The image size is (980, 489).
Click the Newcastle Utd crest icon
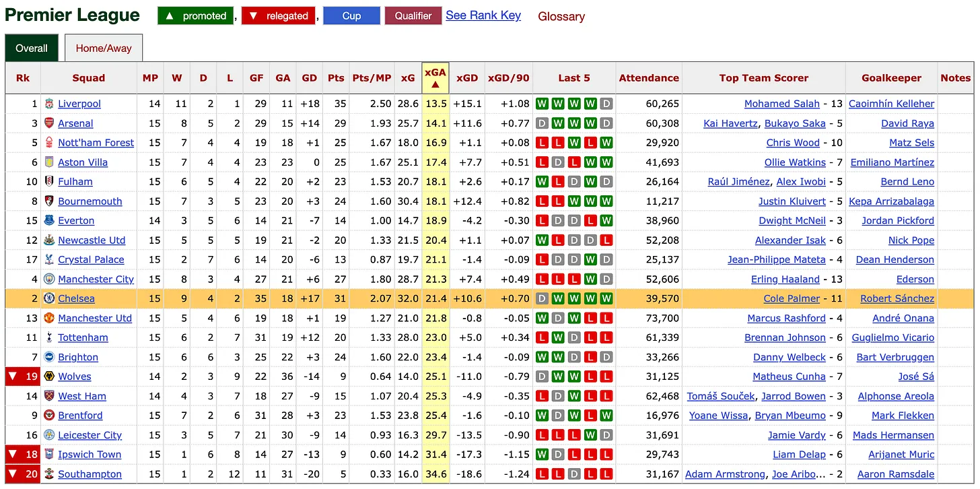point(49,240)
